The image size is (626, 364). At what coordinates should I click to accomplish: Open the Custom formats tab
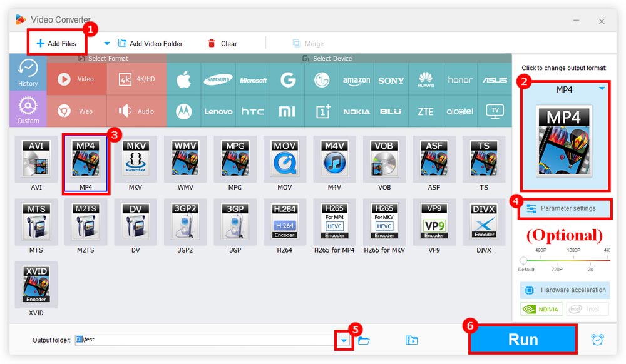point(28,109)
